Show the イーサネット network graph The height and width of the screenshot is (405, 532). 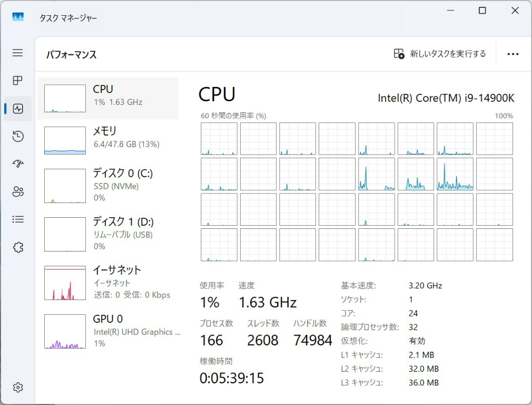click(x=108, y=282)
